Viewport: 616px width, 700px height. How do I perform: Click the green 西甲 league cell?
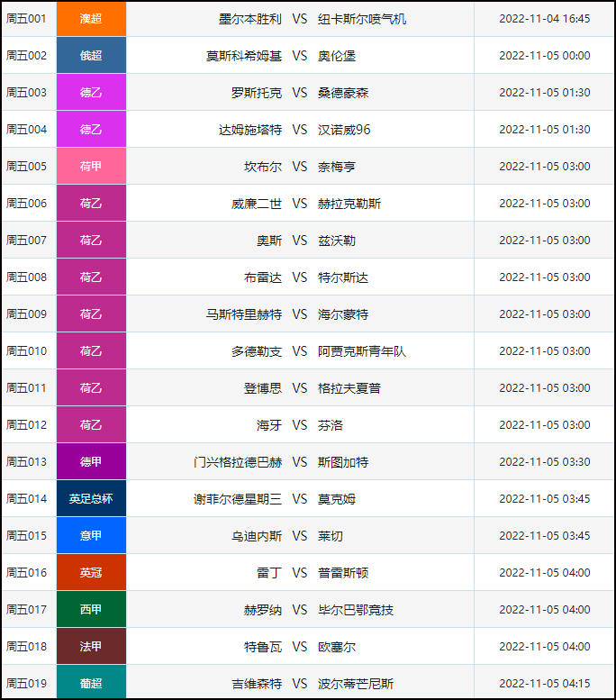[91, 609]
